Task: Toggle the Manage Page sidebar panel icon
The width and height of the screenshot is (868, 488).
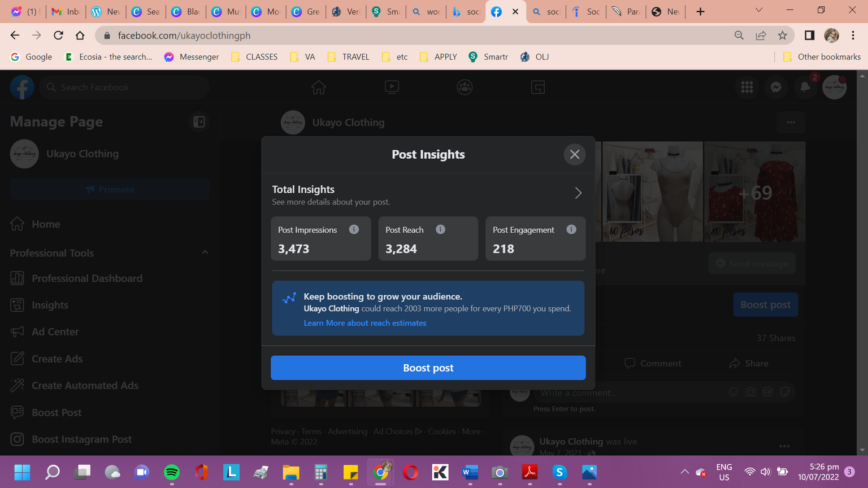Action: click(x=199, y=121)
